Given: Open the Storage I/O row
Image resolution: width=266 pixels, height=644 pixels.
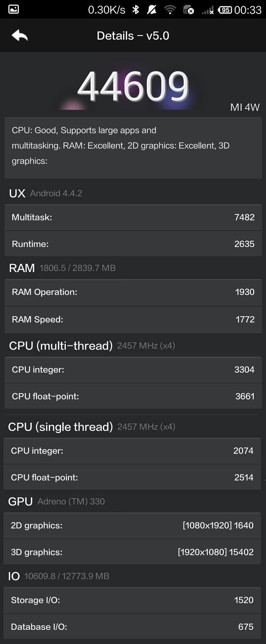Looking at the screenshot, I should coord(133,600).
